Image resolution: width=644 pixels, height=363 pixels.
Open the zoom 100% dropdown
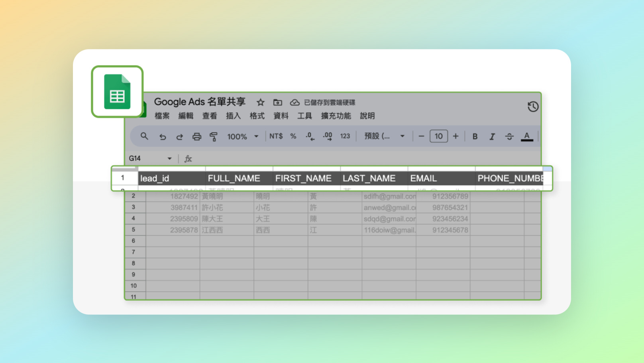coord(243,136)
